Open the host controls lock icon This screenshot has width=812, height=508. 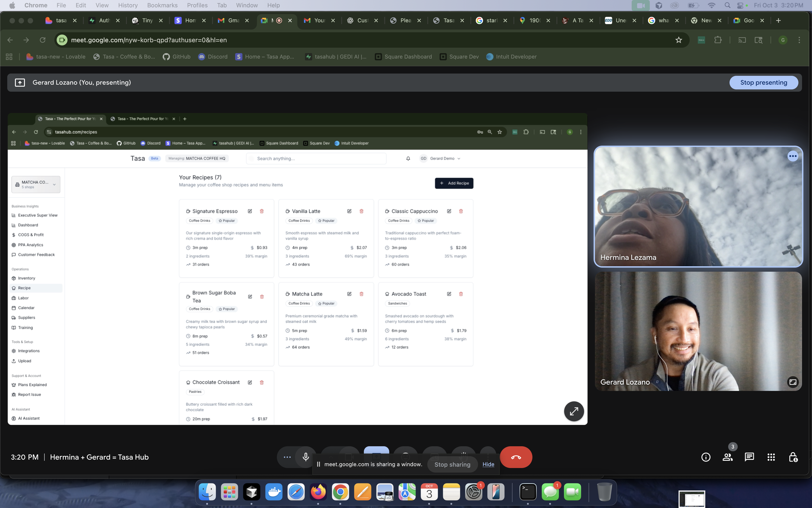(793, 457)
